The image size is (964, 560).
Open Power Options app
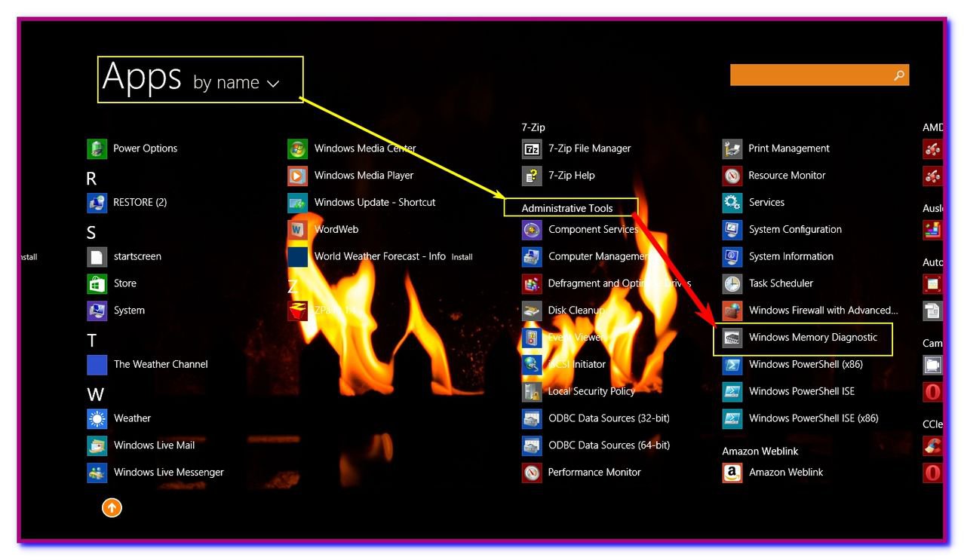pyautogui.click(x=133, y=148)
